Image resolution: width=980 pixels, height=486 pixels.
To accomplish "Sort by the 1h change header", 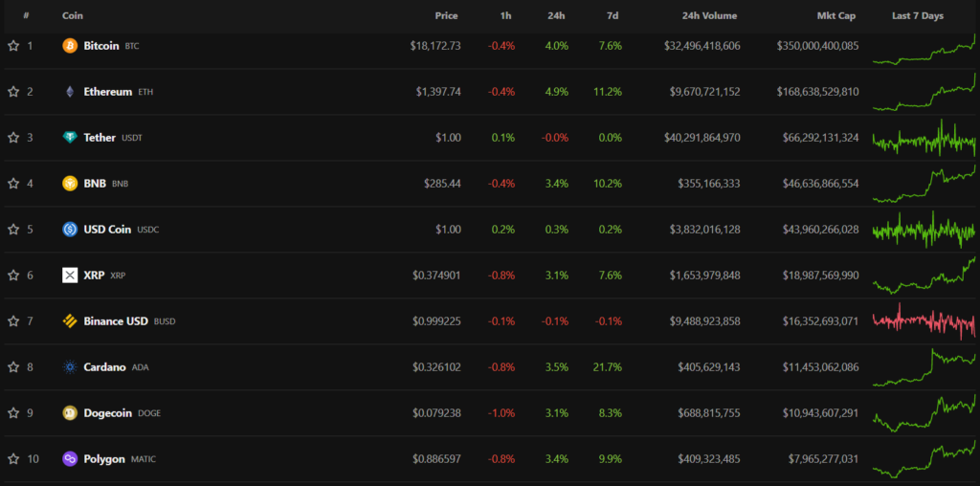I will point(506,16).
